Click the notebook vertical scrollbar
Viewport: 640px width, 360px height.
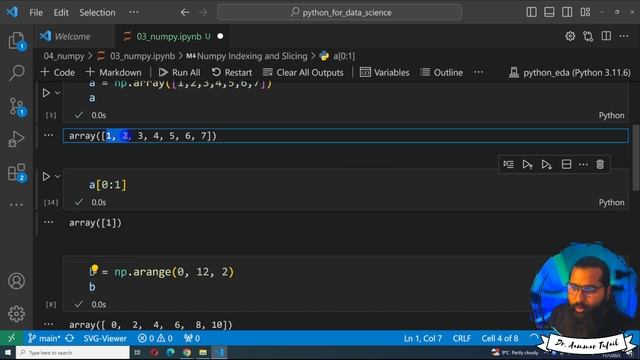coord(636,157)
